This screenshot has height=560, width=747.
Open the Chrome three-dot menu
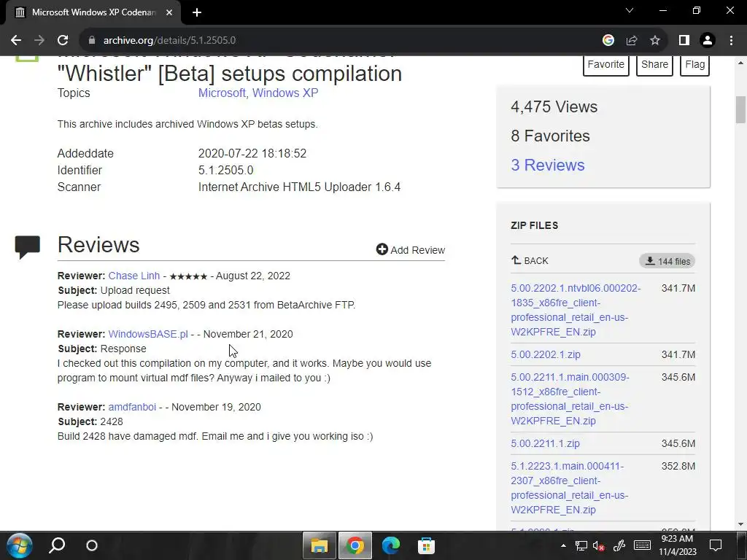(731, 41)
